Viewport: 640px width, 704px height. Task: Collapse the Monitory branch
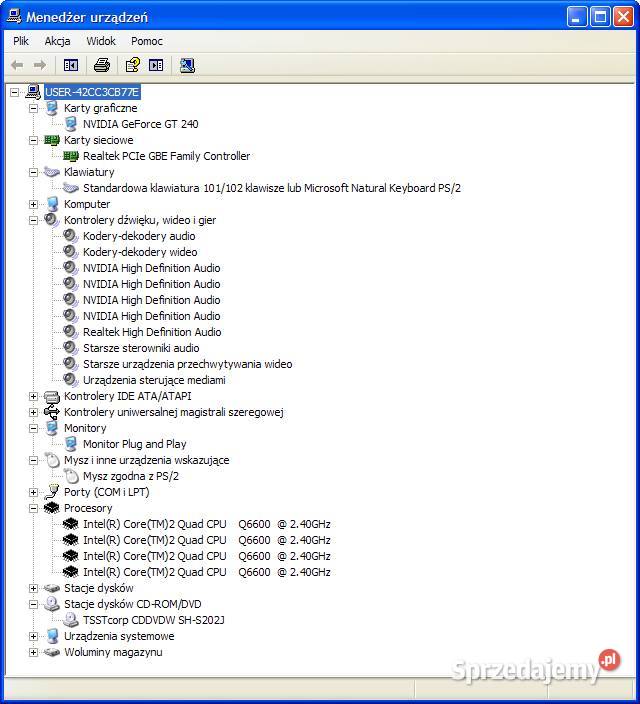[x=33, y=428]
